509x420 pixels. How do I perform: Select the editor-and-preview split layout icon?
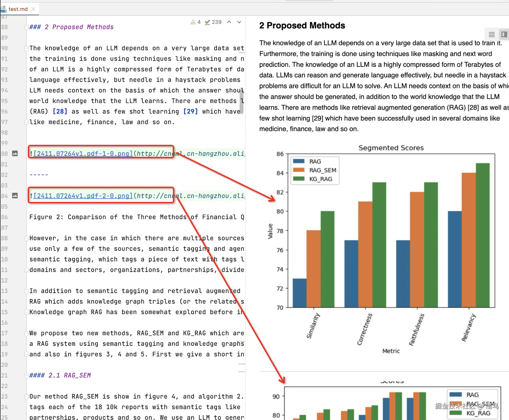(504, 34)
